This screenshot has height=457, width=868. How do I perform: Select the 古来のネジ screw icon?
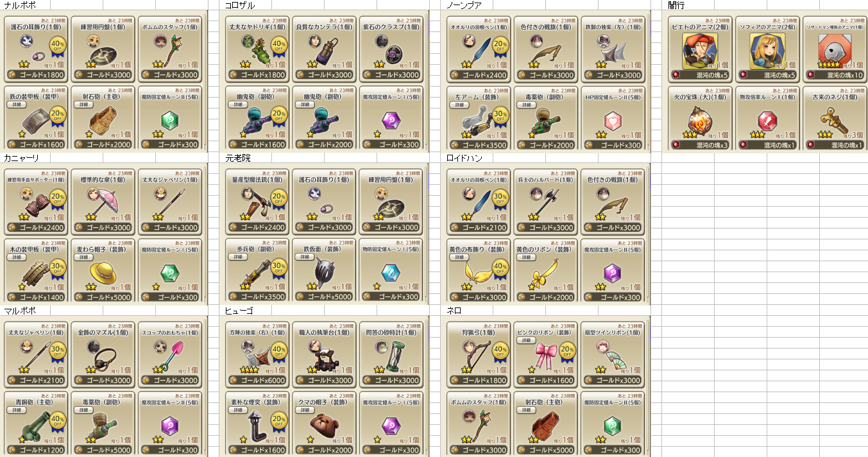(x=833, y=119)
